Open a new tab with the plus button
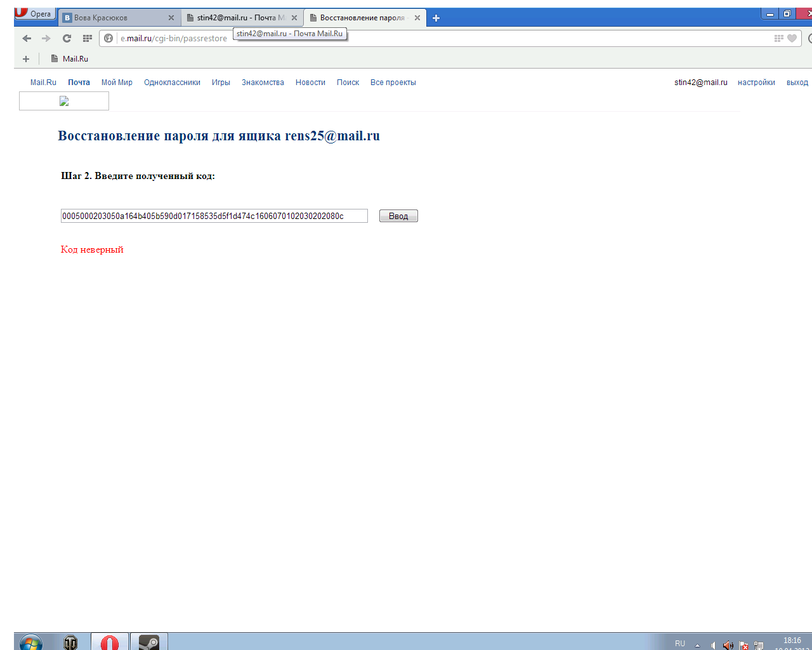 click(436, 18)
